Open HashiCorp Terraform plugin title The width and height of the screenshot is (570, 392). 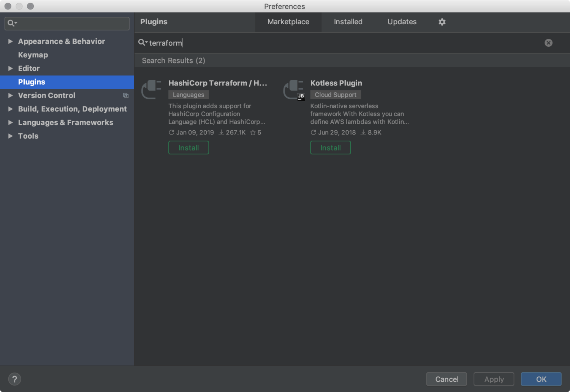[x=218, y=83]
